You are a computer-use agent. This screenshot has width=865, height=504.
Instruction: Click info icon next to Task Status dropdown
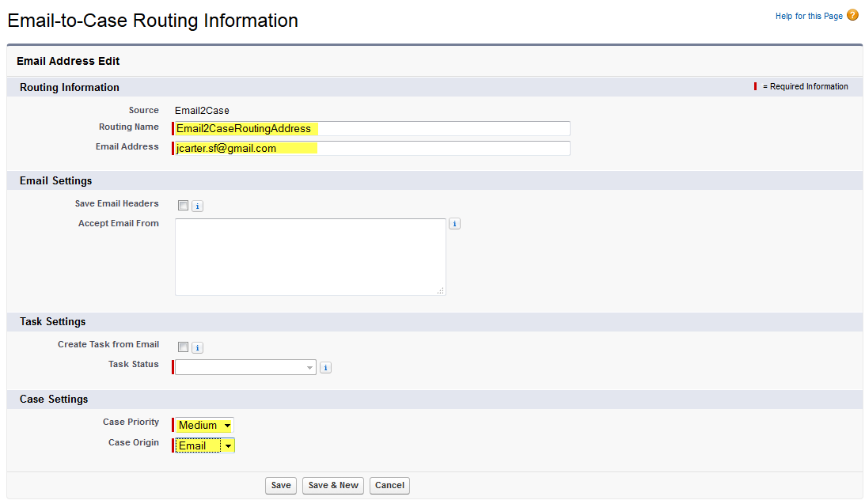325,368
